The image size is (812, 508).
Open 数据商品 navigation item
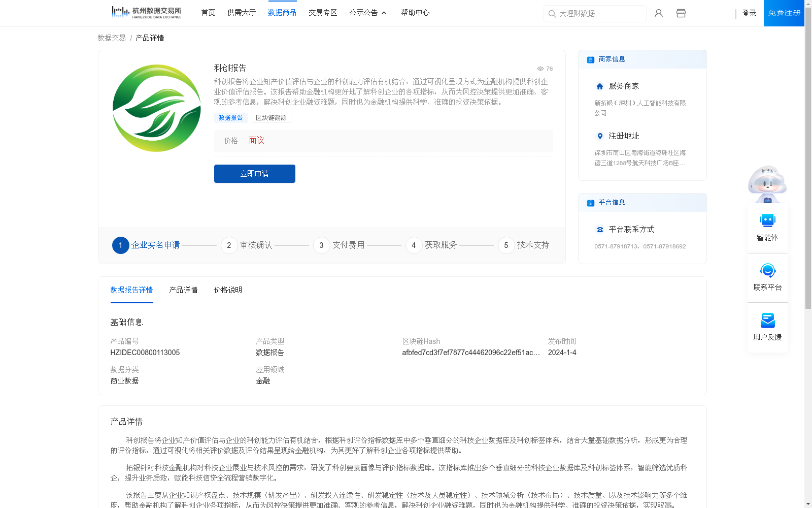tap(282, 13)
